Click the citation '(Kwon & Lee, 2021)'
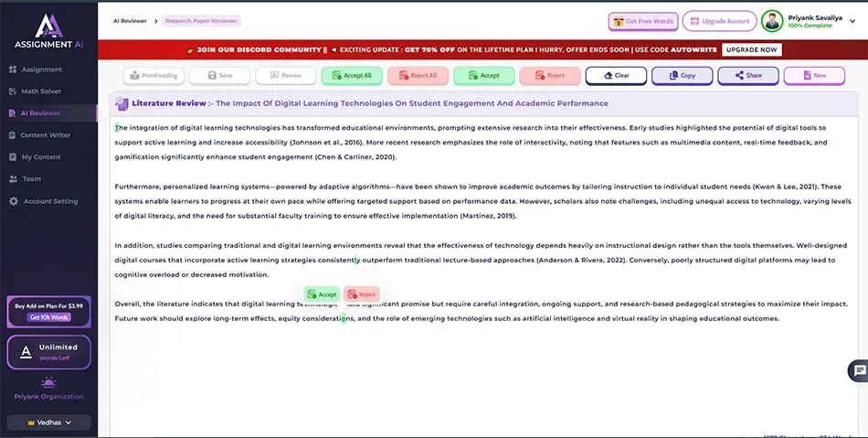This screenshot has height=438, width=868. click(x=786, y=187)
